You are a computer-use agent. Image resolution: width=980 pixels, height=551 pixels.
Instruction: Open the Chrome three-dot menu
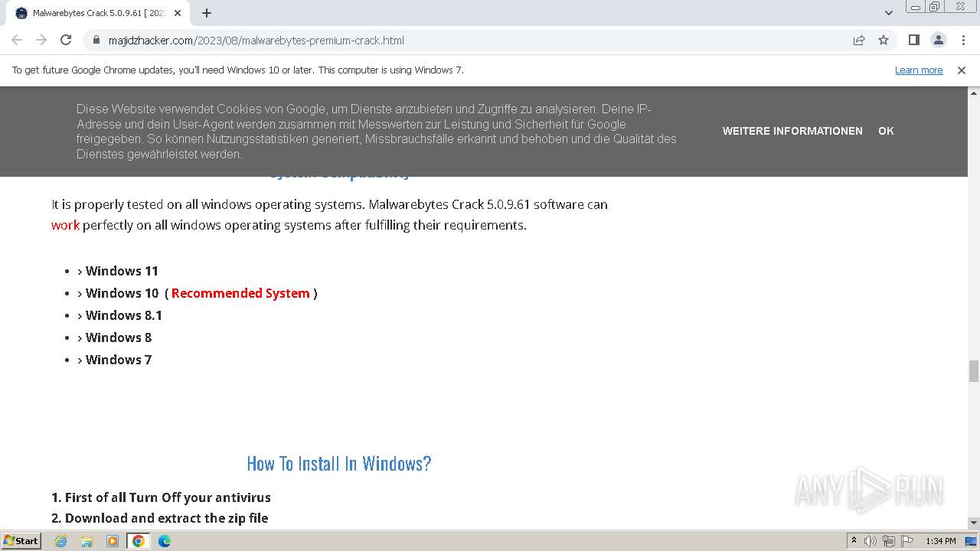(x=963, y=40)
